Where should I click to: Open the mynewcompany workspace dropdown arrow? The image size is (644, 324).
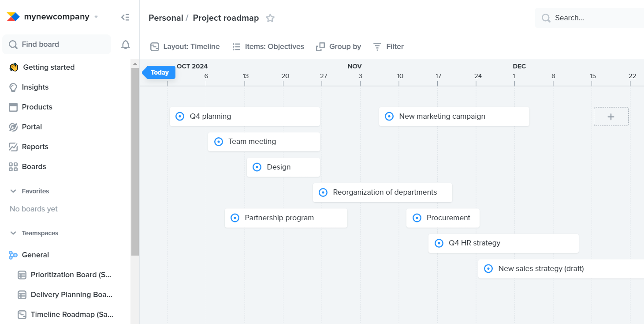click(95, 17)
